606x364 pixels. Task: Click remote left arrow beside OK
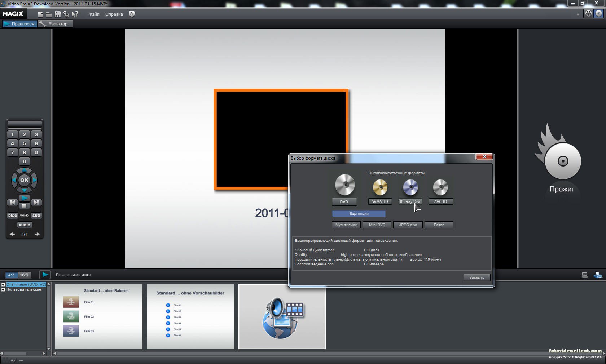[x=14, y=180]
